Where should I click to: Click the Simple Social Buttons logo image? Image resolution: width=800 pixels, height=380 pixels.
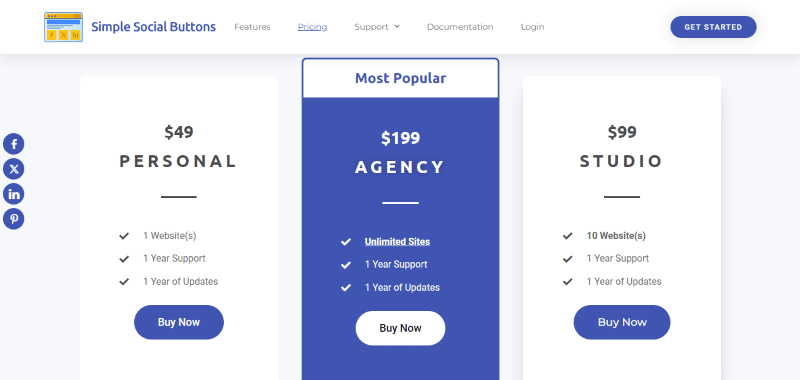tap(63, 27)
